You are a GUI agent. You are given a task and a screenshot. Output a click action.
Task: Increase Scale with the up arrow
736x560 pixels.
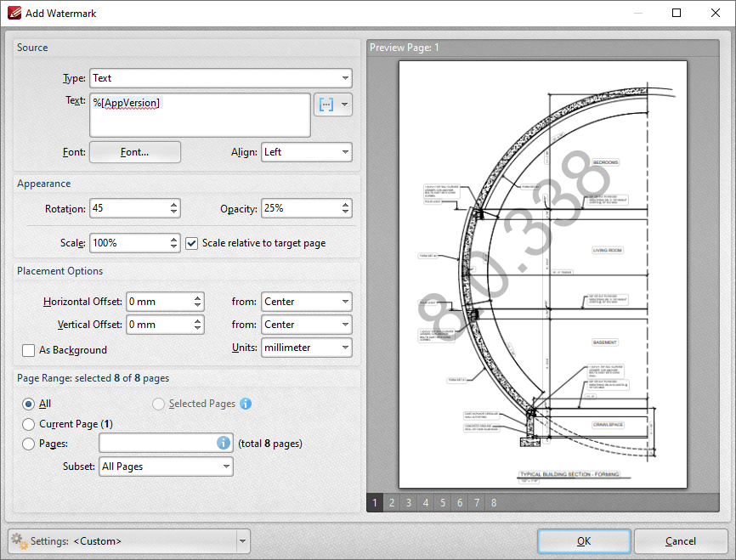tap(173, 240)
